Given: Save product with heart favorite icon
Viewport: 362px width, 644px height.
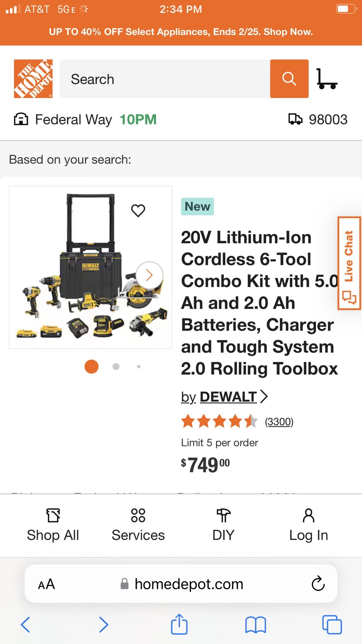Looking at the screenshot, I should click(x=138, y=211).
